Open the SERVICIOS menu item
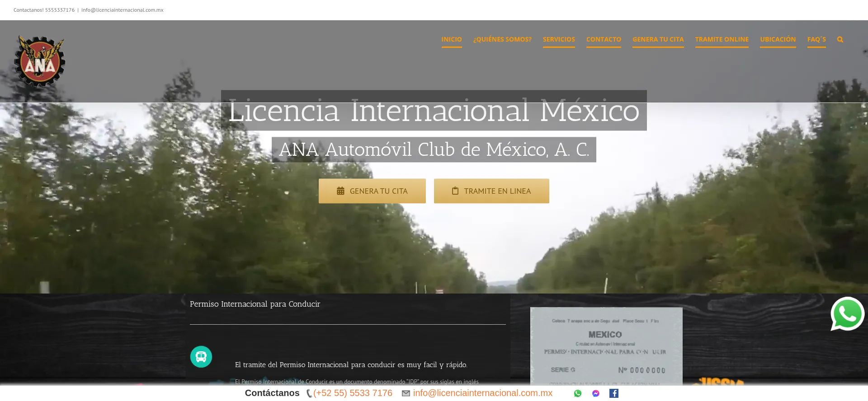 559,40
